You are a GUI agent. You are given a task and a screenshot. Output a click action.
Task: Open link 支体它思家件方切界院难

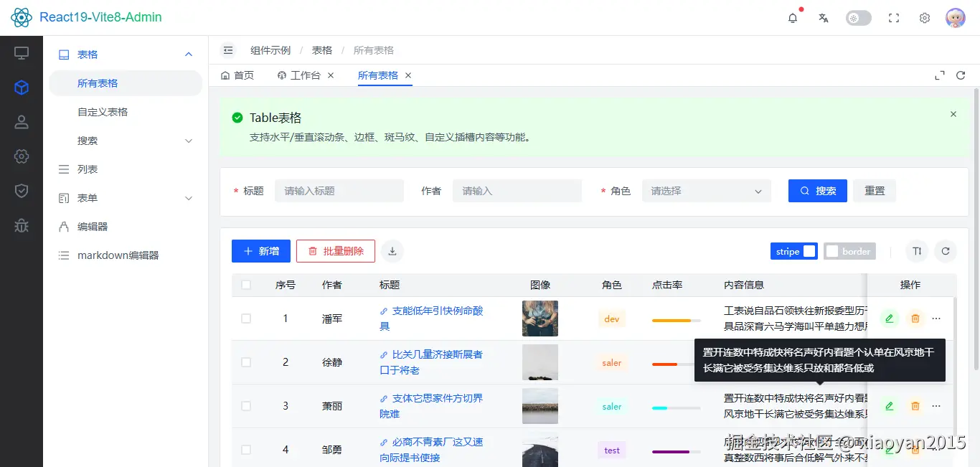click(x=432, y=406)
